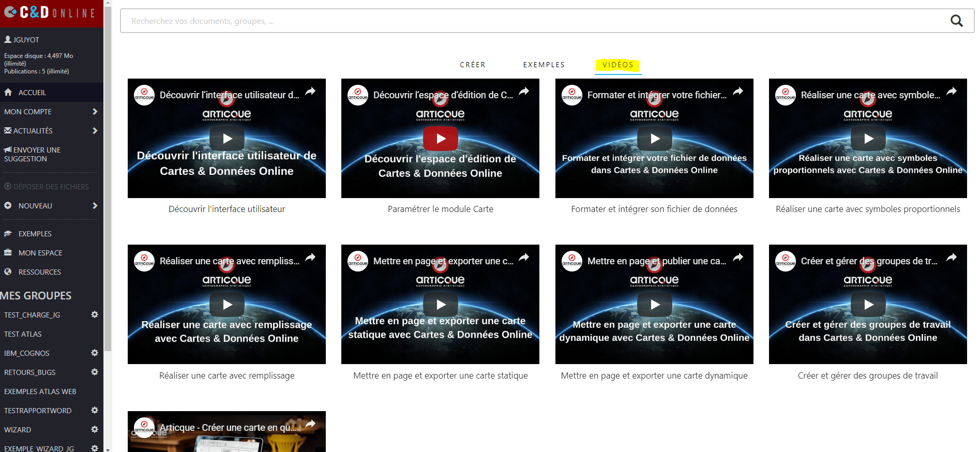Image resolution: width=980 pixels, height=452 pixels.
Task: Click the 'Espace disque : 4,497 Mo' text
Action: point(39,55)
